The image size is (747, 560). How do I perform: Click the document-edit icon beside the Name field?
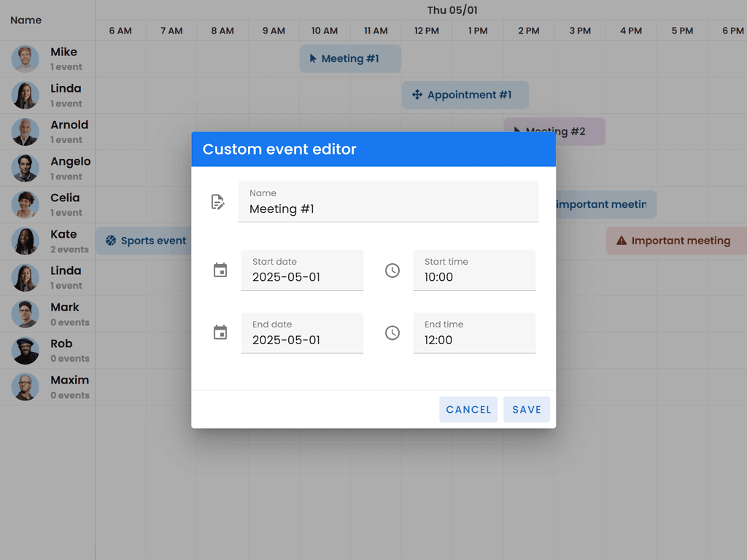[218, 201]
